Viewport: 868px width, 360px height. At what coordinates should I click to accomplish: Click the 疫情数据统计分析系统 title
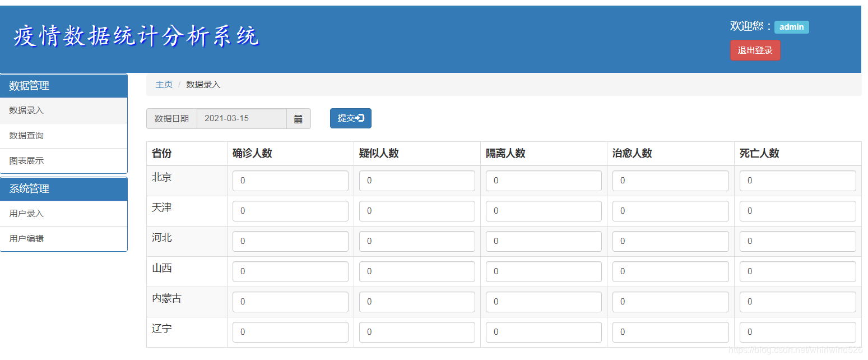tap(137, 36)
